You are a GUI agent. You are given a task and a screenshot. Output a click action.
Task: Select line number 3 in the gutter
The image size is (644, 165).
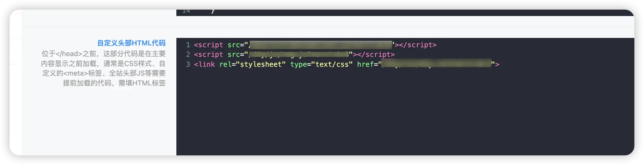(x=188, y=64)
